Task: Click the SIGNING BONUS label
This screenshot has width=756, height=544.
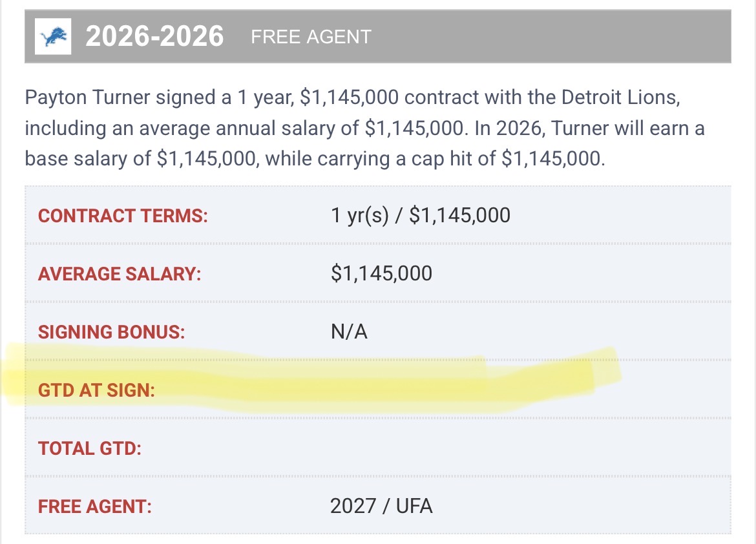Action: click(x=111, y=332)
